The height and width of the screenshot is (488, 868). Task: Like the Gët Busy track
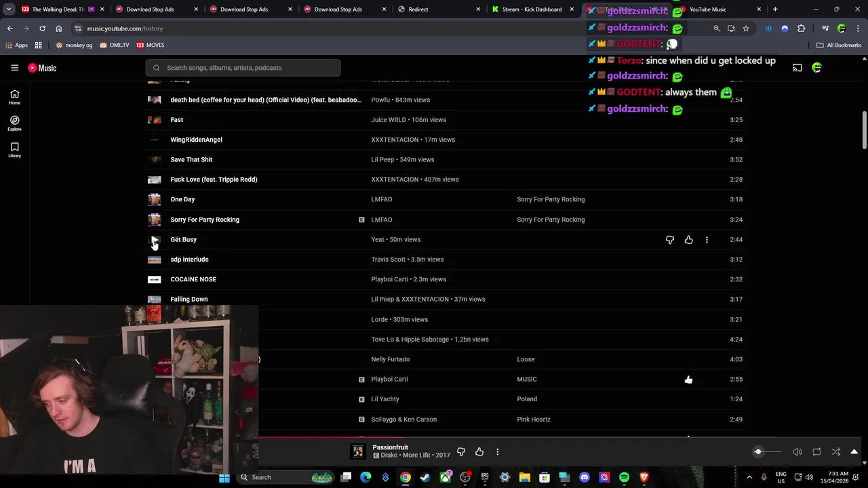point(688,239)
